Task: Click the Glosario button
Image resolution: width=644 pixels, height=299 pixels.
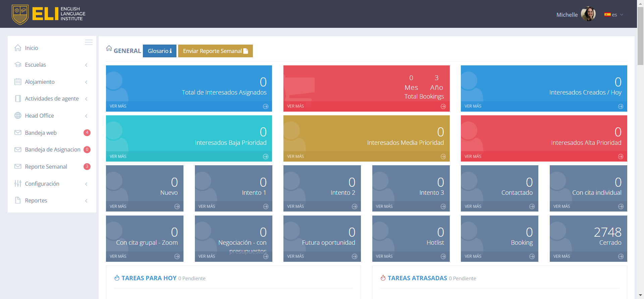Action: click(159, 51)
